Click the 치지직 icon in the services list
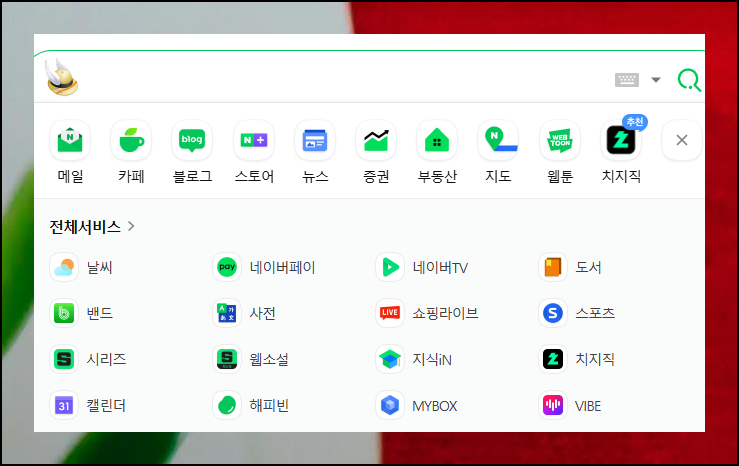 [x=553, y=359]
